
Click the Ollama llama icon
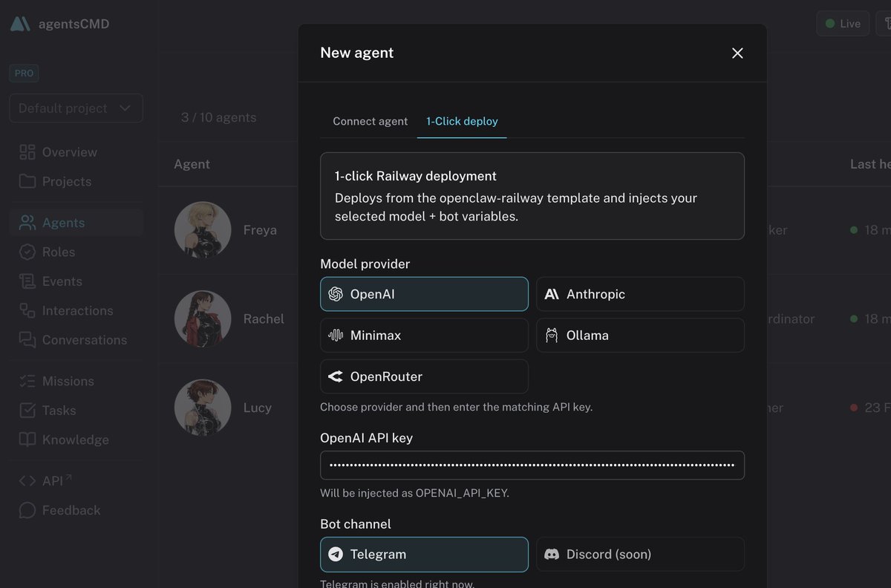tap(552, 336)
